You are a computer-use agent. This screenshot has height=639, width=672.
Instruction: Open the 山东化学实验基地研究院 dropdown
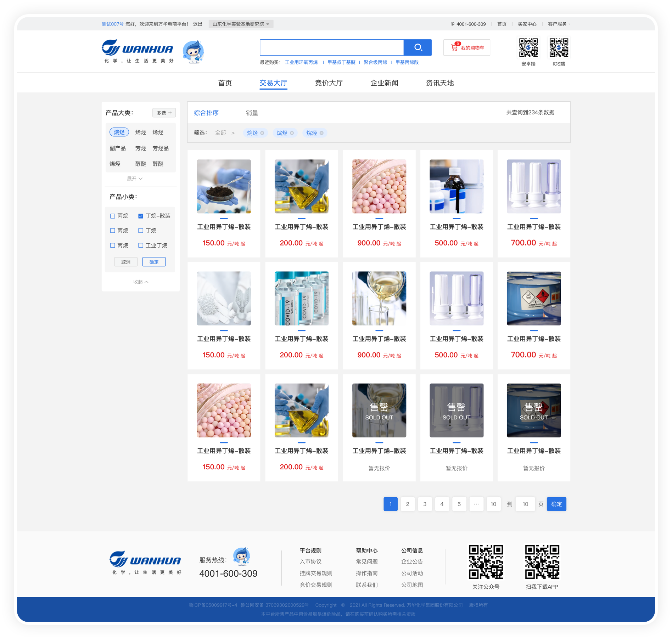click(x=241, y=24)
